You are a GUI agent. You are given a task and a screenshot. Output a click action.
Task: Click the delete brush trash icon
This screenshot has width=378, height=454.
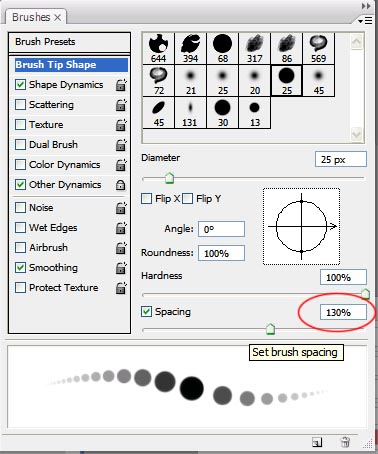point(345,442)
